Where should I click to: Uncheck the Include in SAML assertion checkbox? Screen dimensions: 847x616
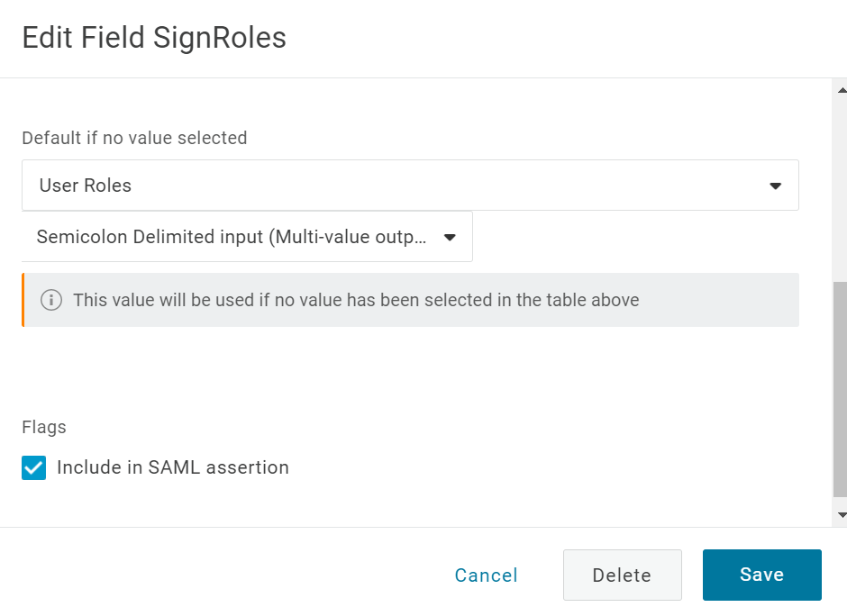[x=34, y=468]
